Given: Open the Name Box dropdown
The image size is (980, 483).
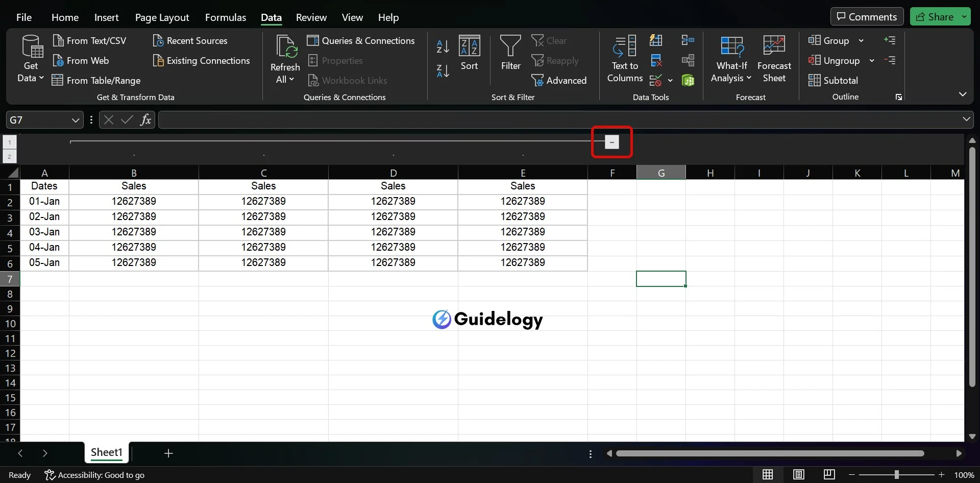Looking at the screenshot, I should (76, 120).
